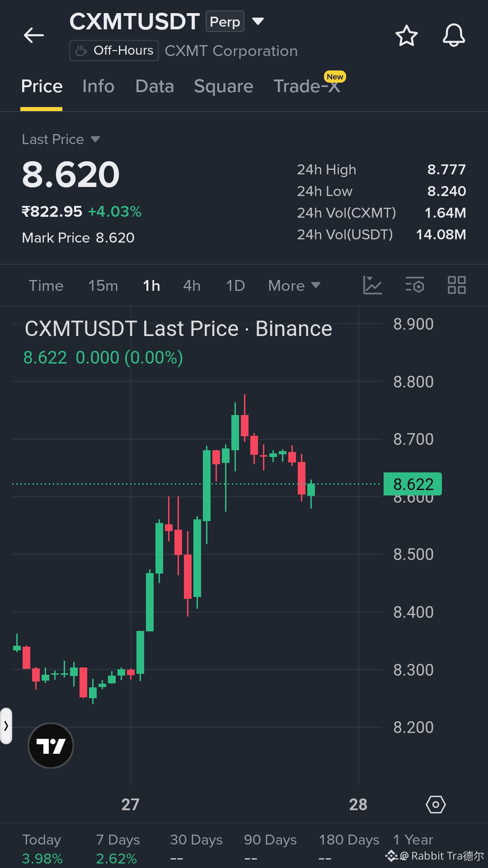Switch to the Price tab
488x868 pixels.
point(42,86)
